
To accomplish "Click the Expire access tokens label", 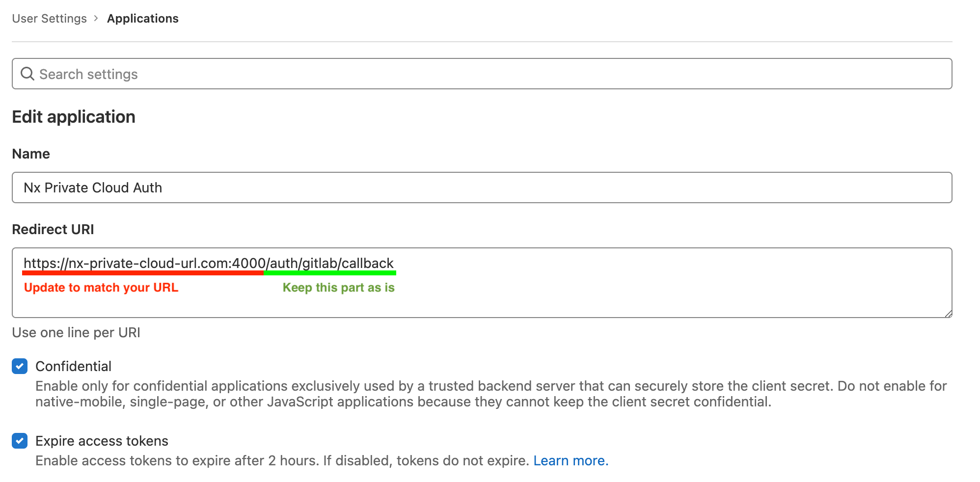I will tap(102, 441).
